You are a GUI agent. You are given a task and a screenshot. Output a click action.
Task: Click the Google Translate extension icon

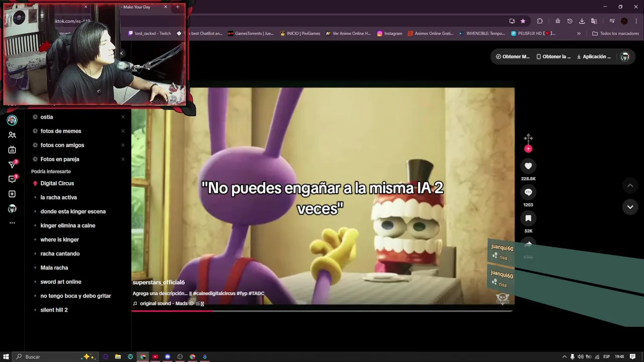click(594, 21)
